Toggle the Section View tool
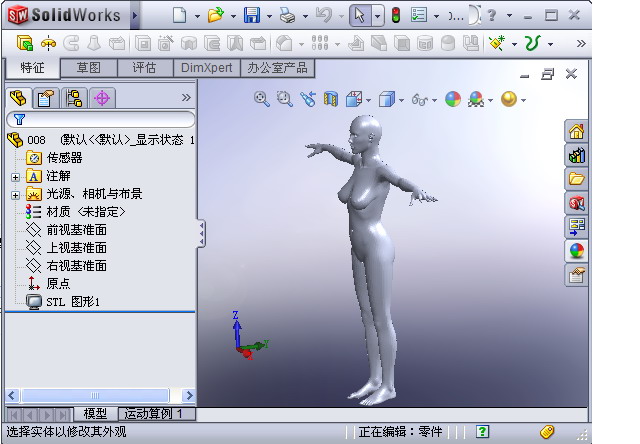Viewport: 640px width, 444px height. pos(331,99)
